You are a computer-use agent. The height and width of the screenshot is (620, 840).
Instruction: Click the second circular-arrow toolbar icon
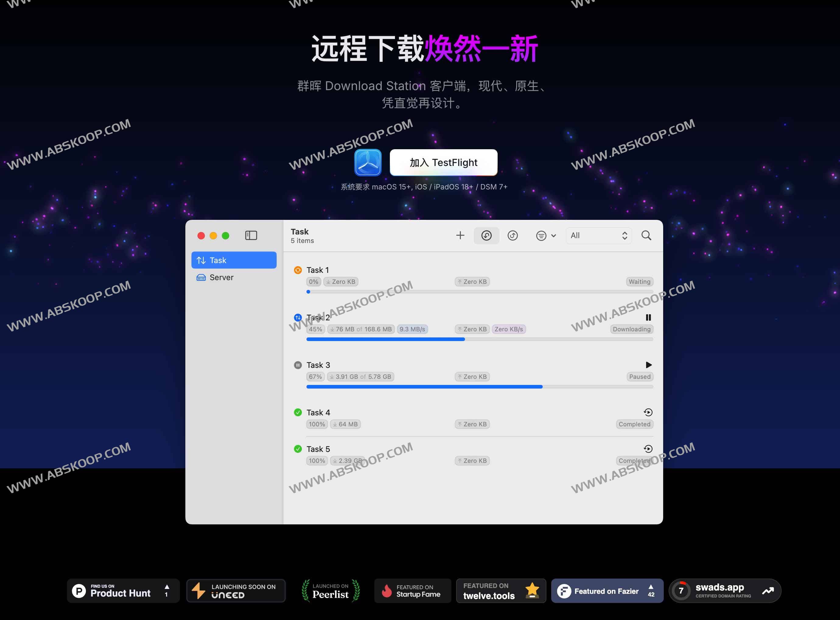click(x=513, y=235)
